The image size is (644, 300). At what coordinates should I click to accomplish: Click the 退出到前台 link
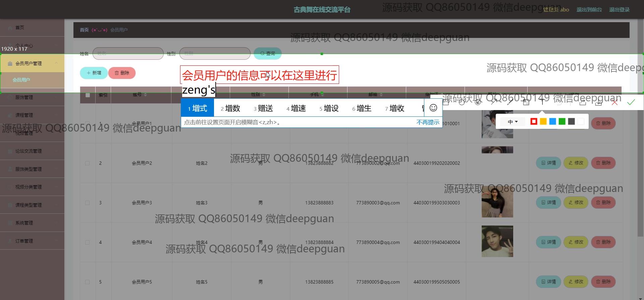[x=589, y=10]
